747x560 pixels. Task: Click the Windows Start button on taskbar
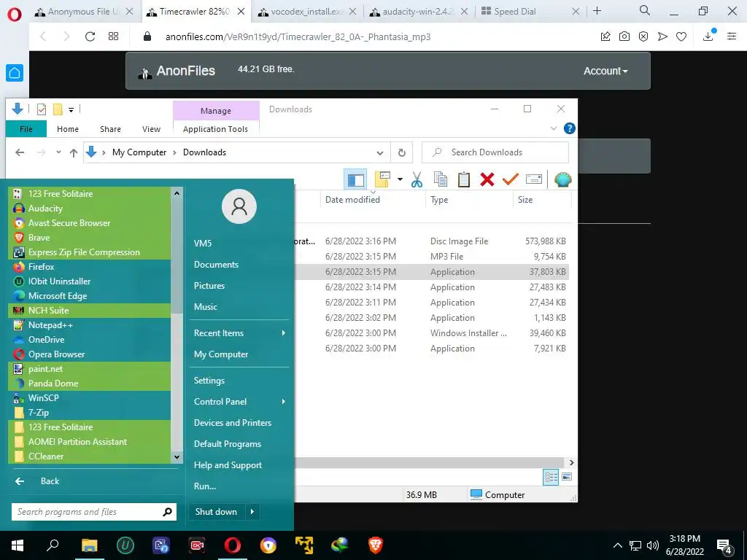(18, 545)
